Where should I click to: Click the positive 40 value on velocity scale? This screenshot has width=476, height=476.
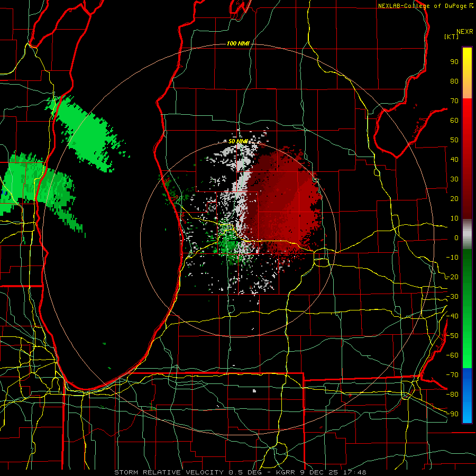tap(454, 159)
